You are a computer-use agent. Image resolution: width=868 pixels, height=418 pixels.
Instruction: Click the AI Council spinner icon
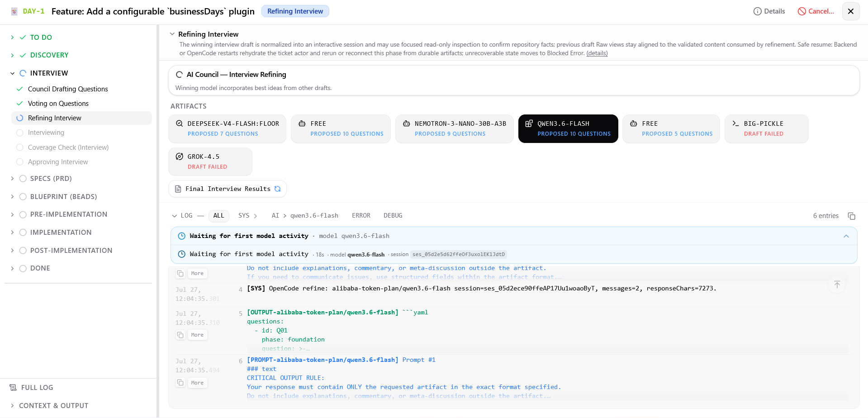click(180, 75)
